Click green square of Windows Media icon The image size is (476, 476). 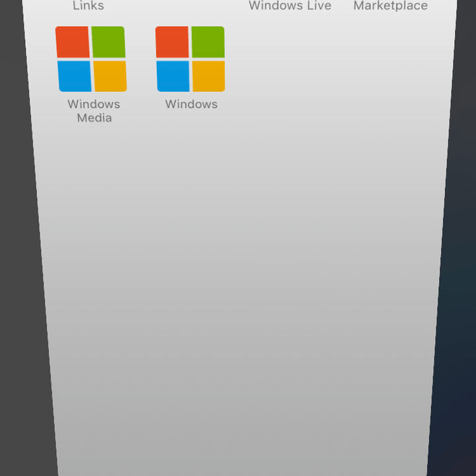(108, 42)
